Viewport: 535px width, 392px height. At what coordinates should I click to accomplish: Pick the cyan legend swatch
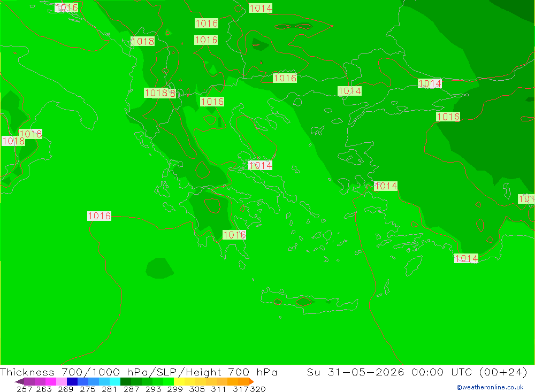[x=115, y=381]
